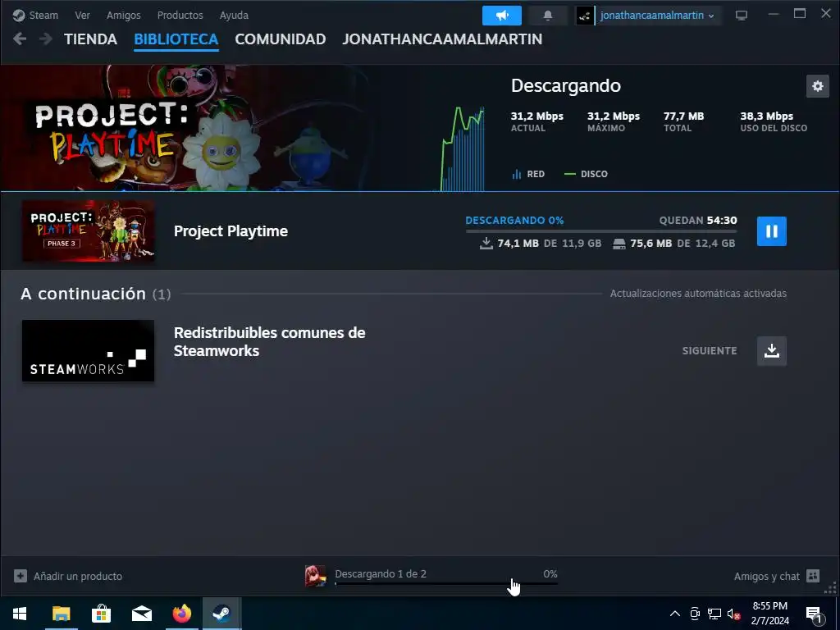Open the Amigos menu
Viewport: 840px width, 630px height.
123,15
